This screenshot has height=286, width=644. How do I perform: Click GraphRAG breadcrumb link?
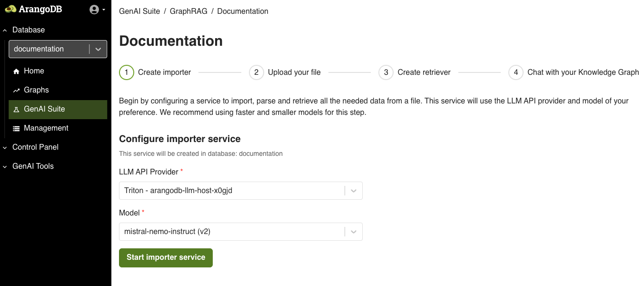click(x=188, y=11)
